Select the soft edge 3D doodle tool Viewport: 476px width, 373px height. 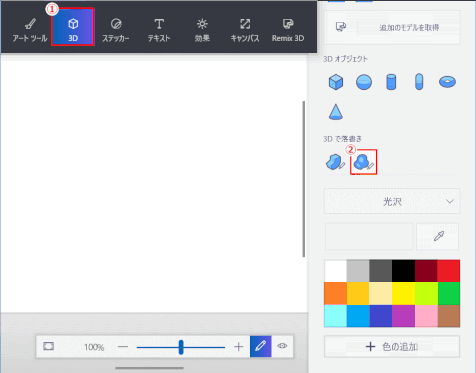363,162
